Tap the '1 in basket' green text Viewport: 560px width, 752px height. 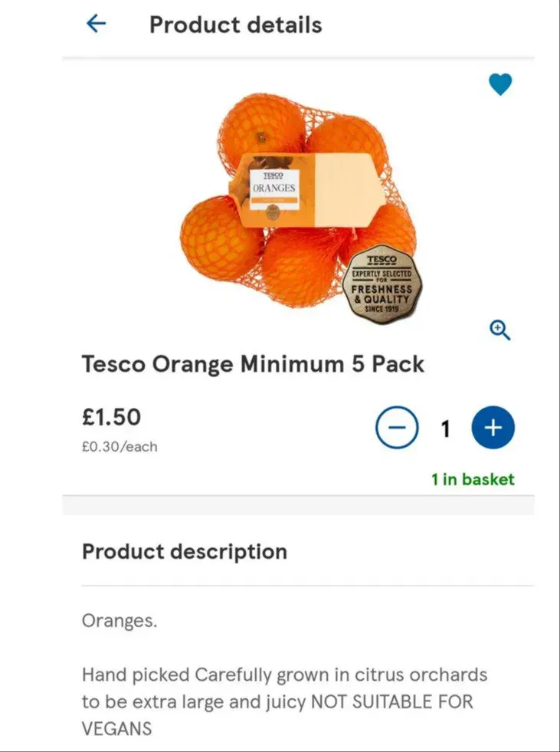click(x=473, y=480)
